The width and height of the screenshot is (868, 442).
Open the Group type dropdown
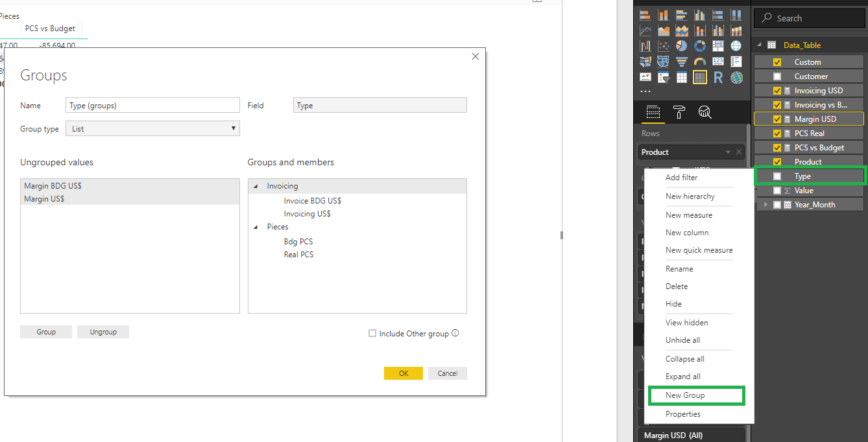[152, 128]
